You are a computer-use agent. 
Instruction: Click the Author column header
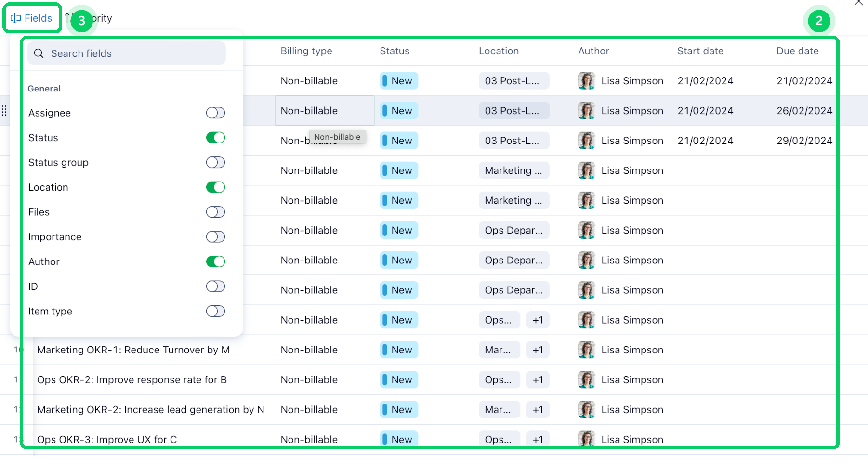(593, 51)
